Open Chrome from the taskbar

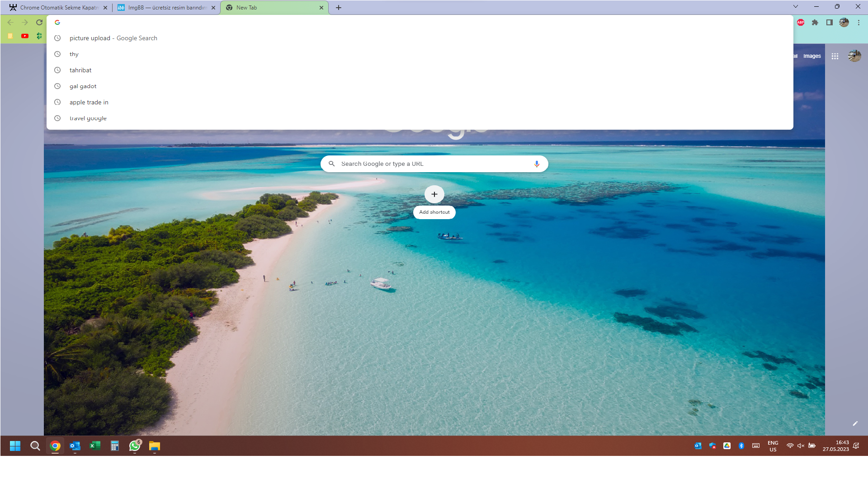point(55,446)
